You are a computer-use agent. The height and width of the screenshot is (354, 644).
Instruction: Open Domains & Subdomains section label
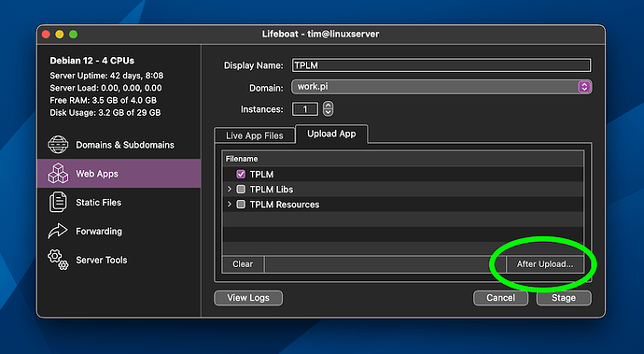125,145
